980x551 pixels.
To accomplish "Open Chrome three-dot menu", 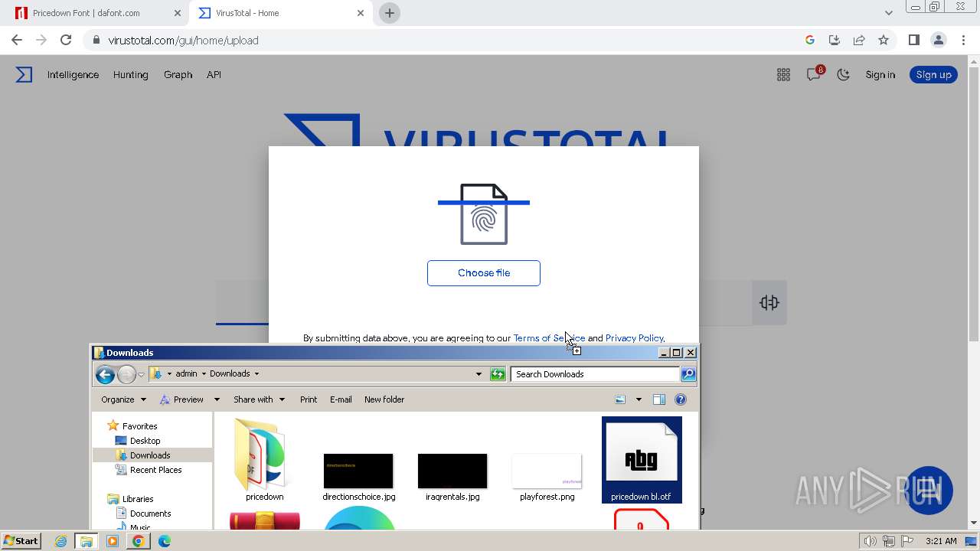I will (x=963, y=40).
